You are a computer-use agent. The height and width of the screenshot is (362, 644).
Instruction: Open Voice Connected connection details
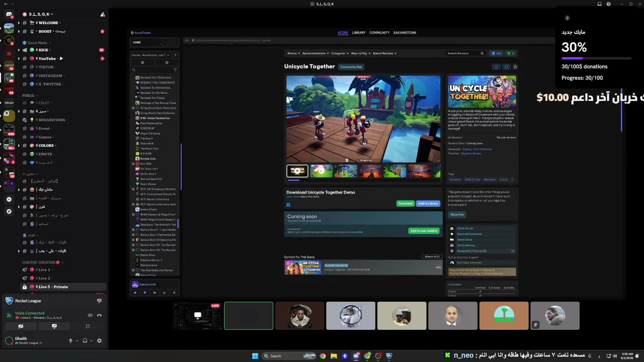pyautogui.click(x=30, y=313)
